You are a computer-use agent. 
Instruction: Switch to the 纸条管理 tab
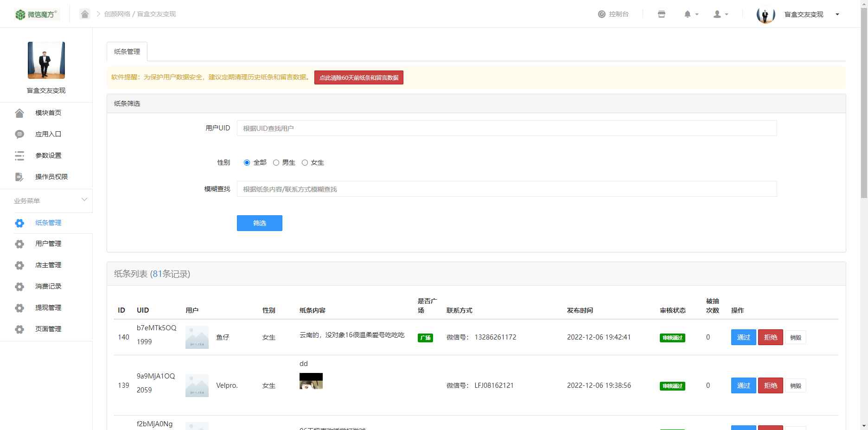127,51
